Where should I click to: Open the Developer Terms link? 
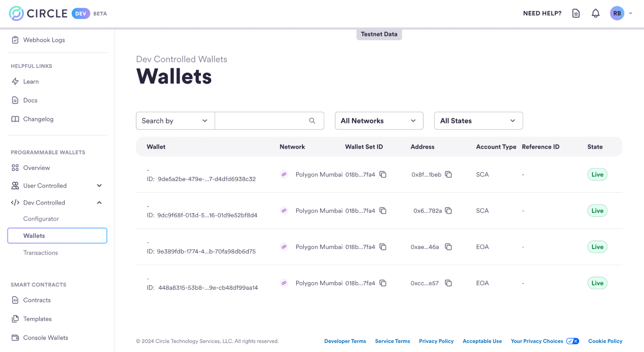tap(345, 341)
